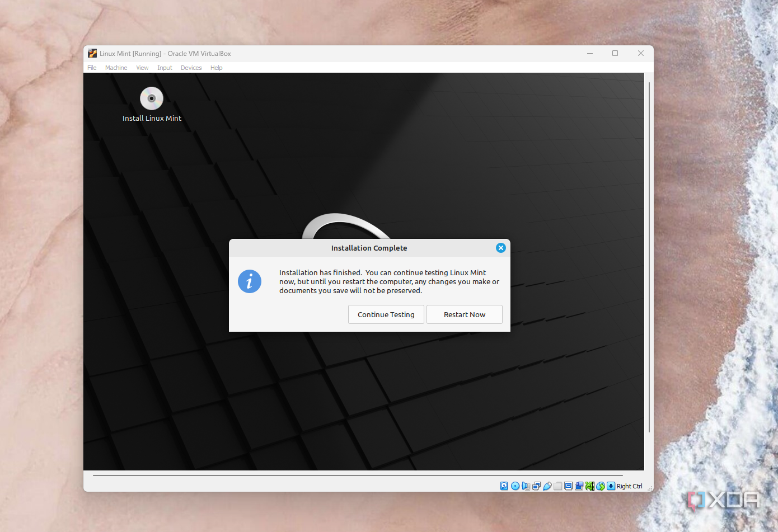Click the mouse pointer integration icon
This screenshot has height=532, width=778.
coord(599,486)
